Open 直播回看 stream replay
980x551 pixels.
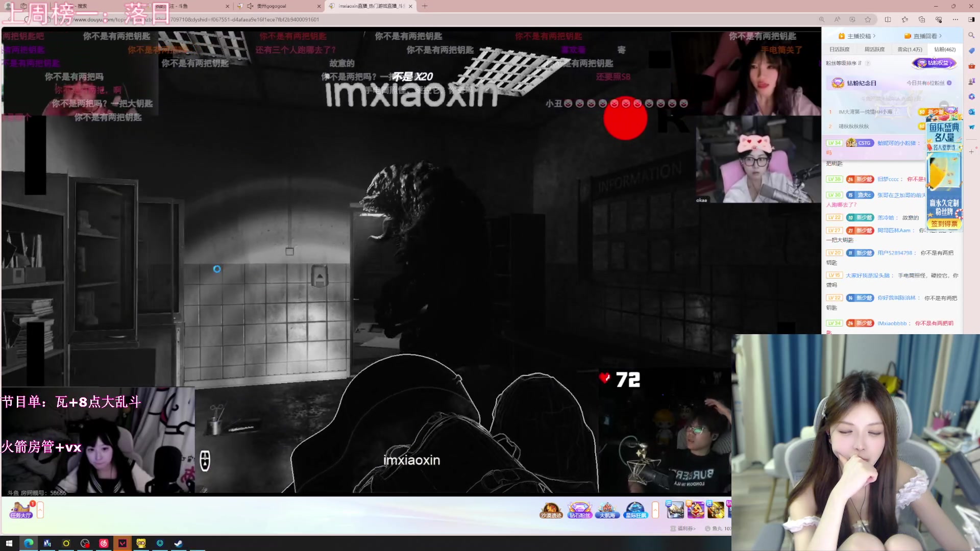click(x=923, y=36)
